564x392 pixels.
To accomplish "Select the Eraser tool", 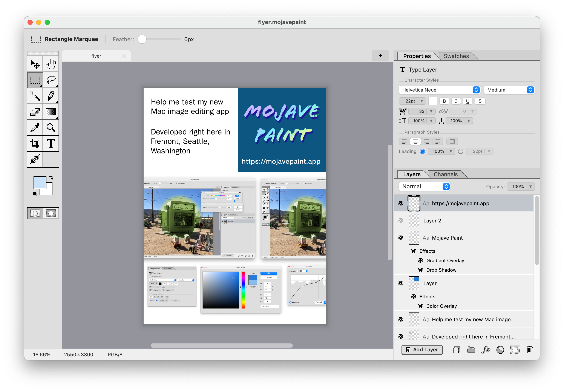I will tap(35, 112).
